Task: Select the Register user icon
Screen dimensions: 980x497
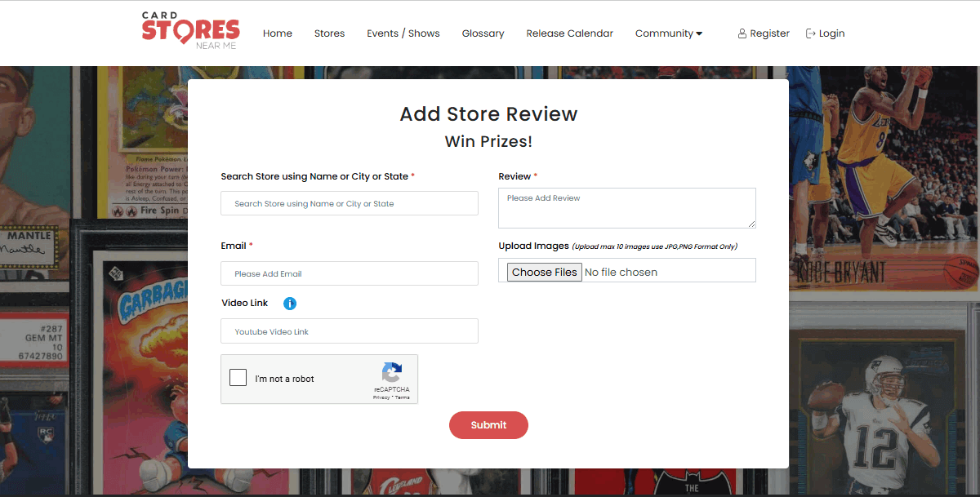Action: [741, 33]
